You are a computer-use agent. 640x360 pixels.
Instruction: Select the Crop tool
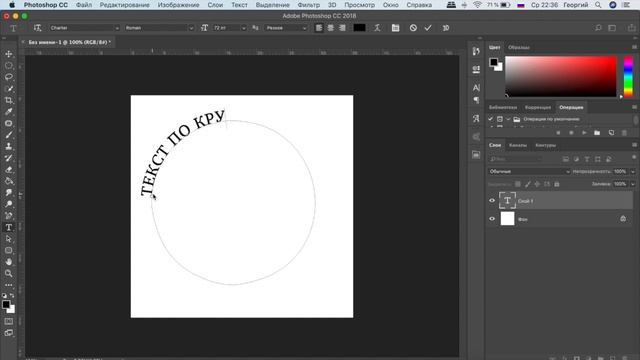[9, 100]
